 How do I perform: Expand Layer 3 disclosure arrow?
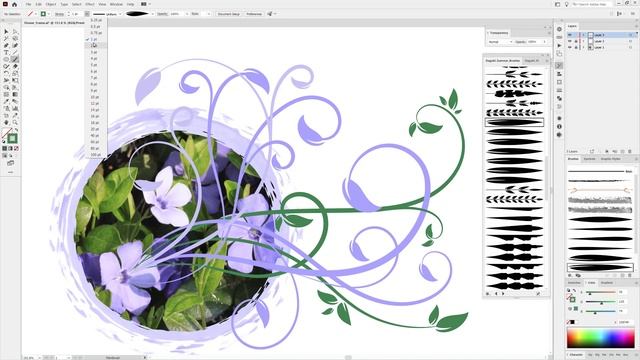[584, 35]
